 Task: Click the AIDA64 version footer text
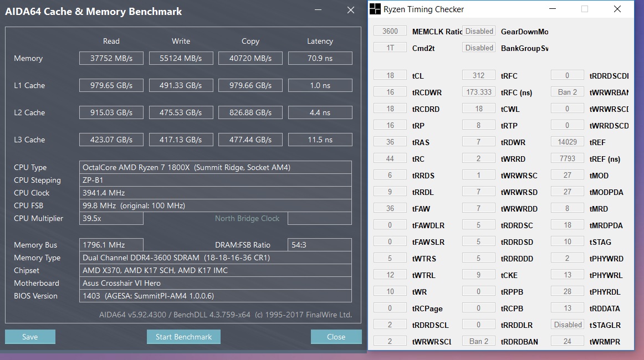pos(226,315)
